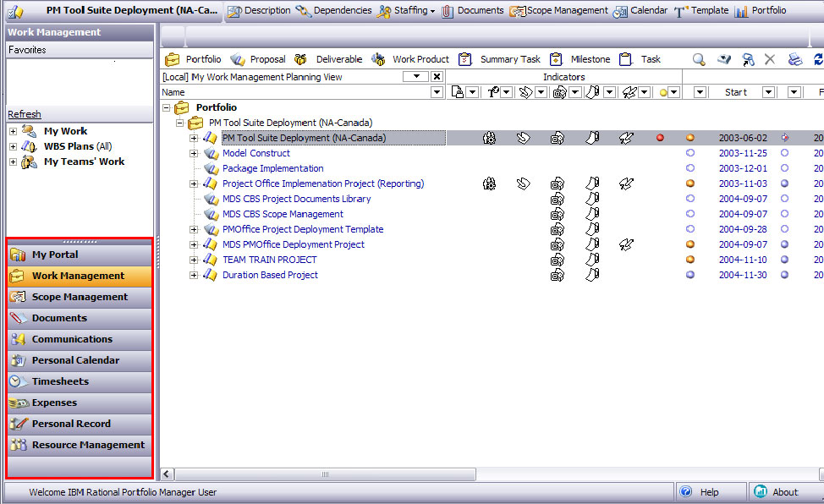Click the project icon beside Package Implementation

[x=211, y=168]
